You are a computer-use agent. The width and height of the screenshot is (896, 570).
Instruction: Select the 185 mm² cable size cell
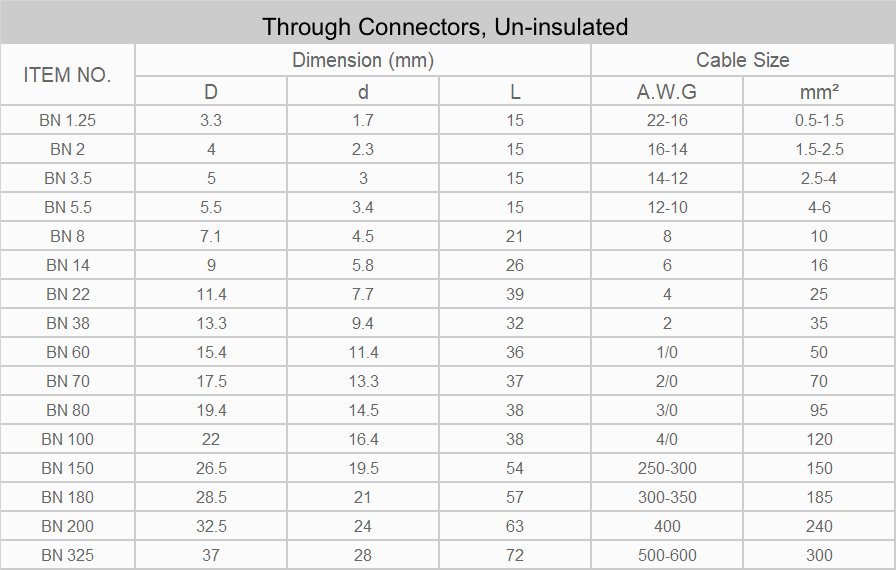click(819, 497)
